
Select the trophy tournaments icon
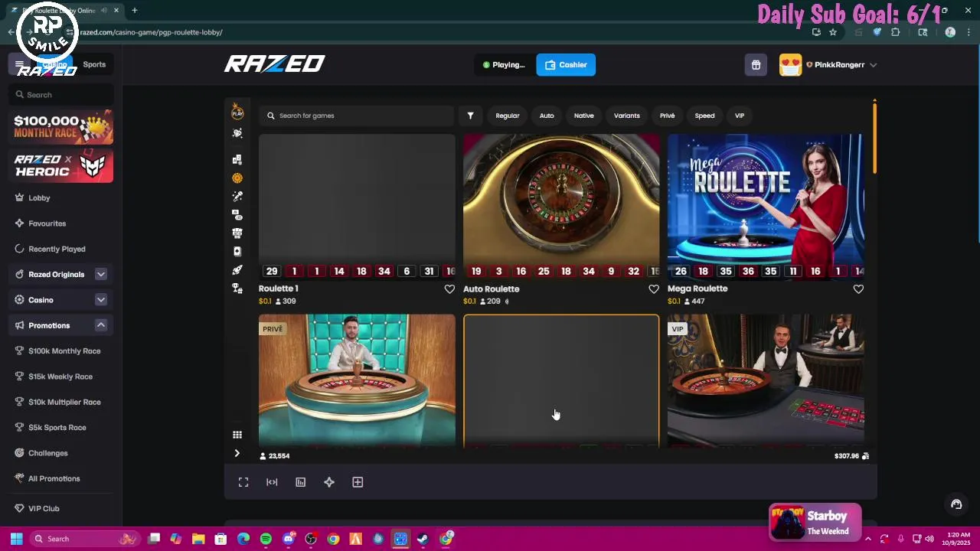(x=237, y=288)
